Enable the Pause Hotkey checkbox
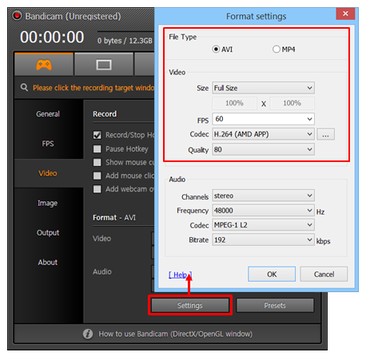370x360 pixels. (x=97, y=149)
